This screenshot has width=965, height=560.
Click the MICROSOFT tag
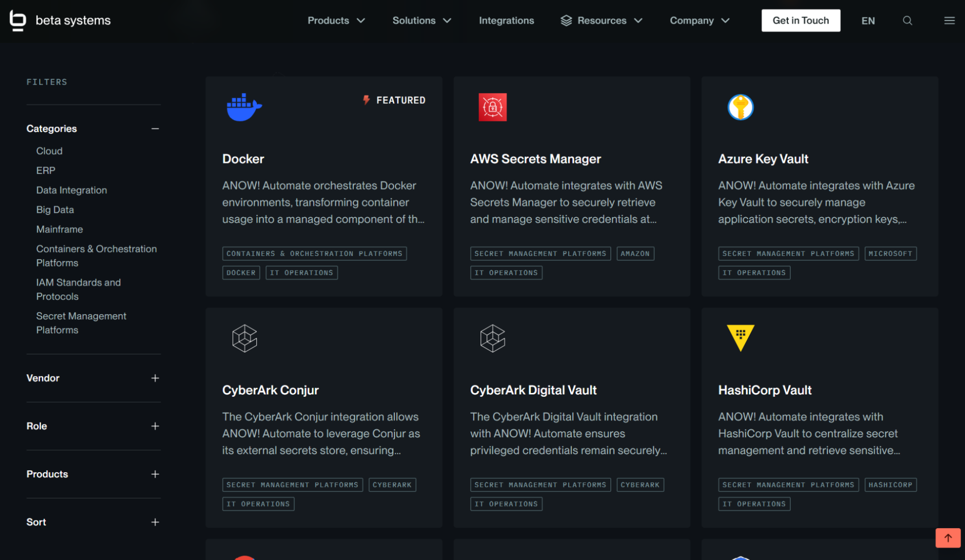click(890, 253)
